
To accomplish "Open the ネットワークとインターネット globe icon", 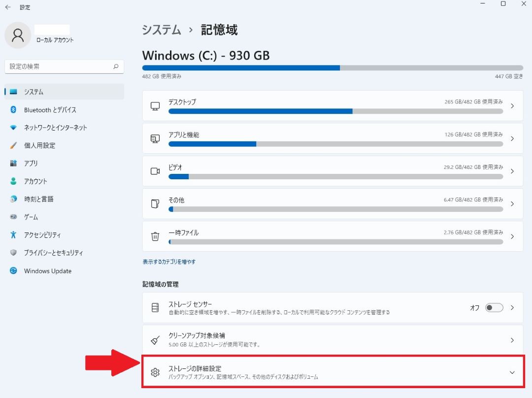I will pos(14,128).
